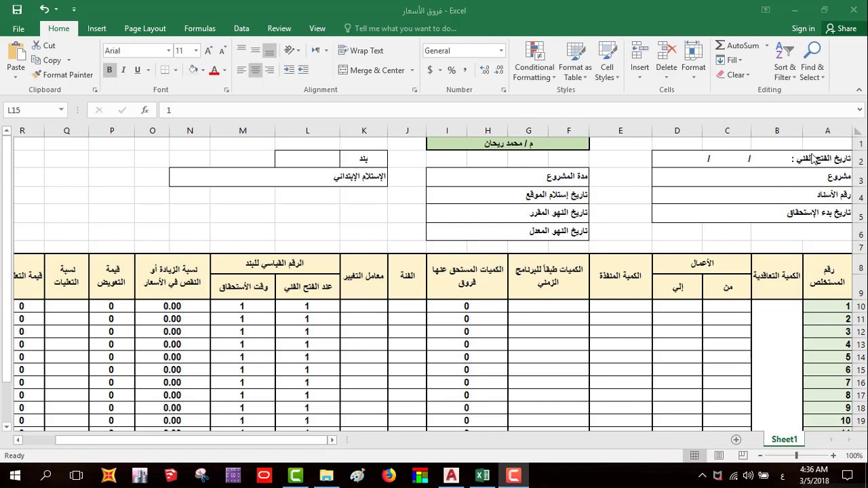Open Excel from the Windows taskbar
This screenshot has height=488, width=868.
click(482, 476)
